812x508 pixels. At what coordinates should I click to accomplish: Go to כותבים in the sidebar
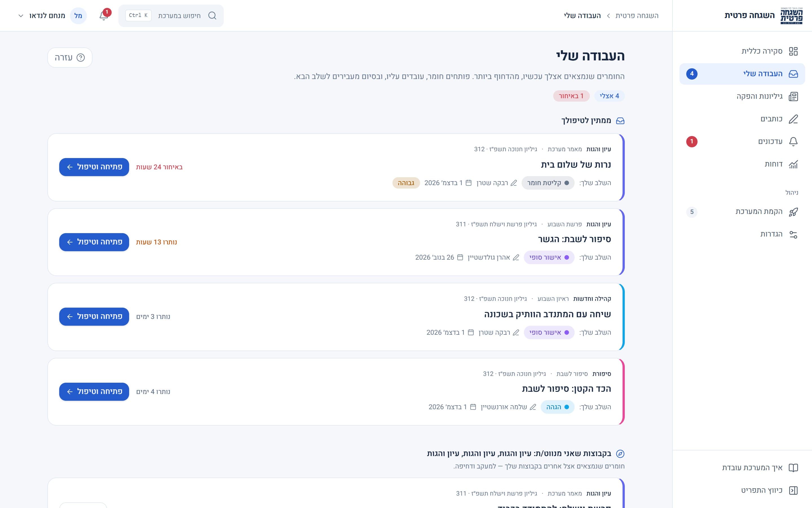pyautogui.click(x=742, y=119)
